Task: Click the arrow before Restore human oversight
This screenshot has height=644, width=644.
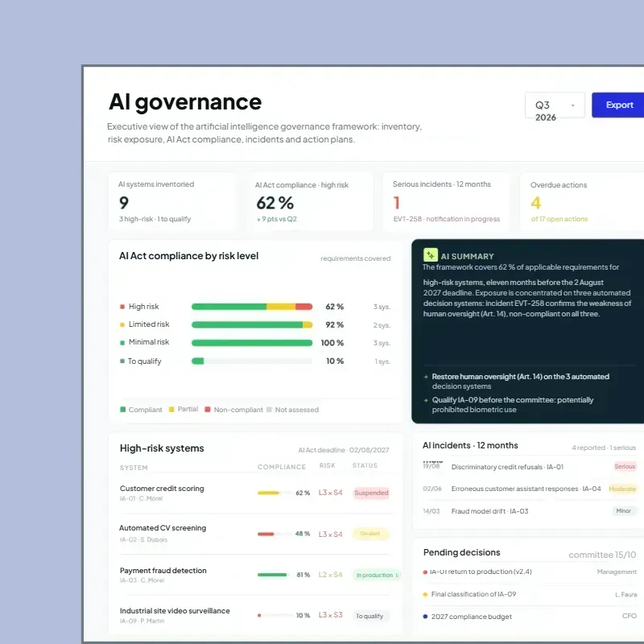Action: [x=426, y=377]
